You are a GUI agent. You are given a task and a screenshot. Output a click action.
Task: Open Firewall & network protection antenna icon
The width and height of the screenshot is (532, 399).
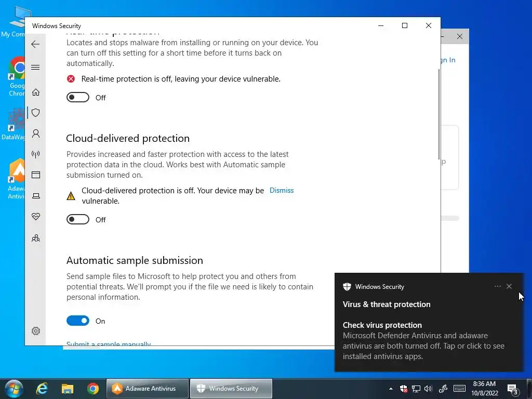click(36, 154)
